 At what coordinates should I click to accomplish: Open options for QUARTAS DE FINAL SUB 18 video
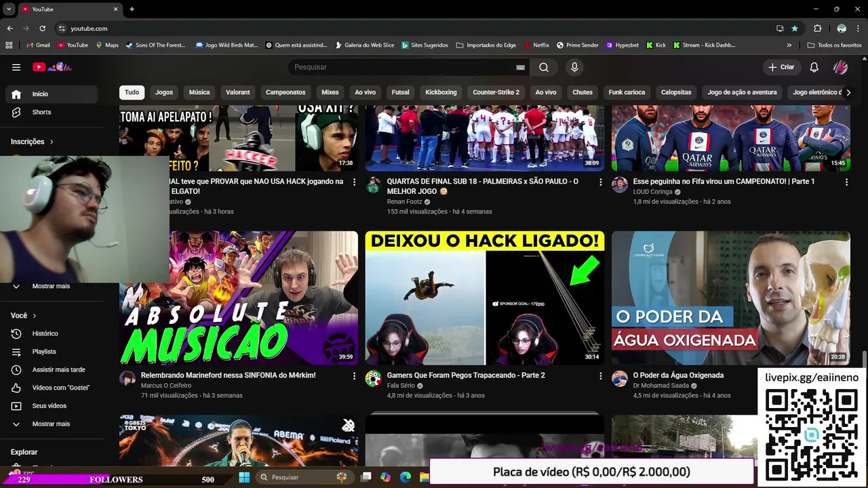(600, 182)
